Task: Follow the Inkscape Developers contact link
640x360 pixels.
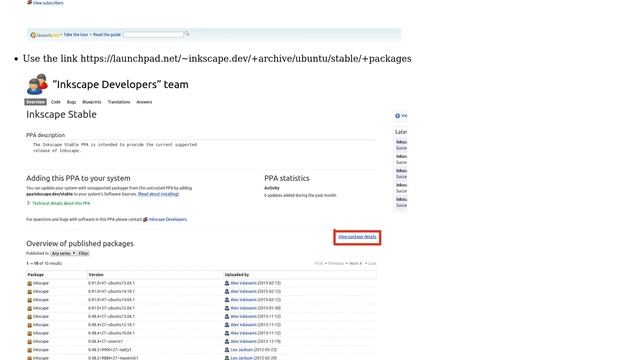Action: [167, 220]
